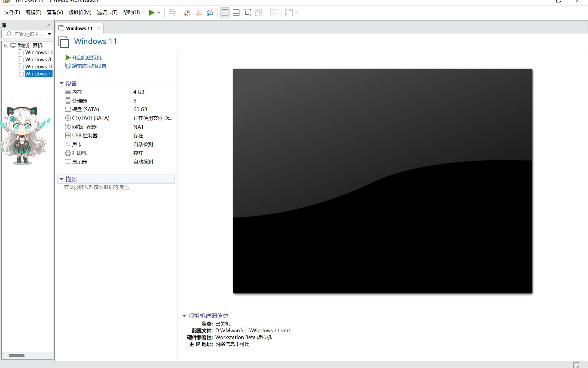Click the library horizontal scrollbar
Screen dimensions: 588x368
pos(17,355)
